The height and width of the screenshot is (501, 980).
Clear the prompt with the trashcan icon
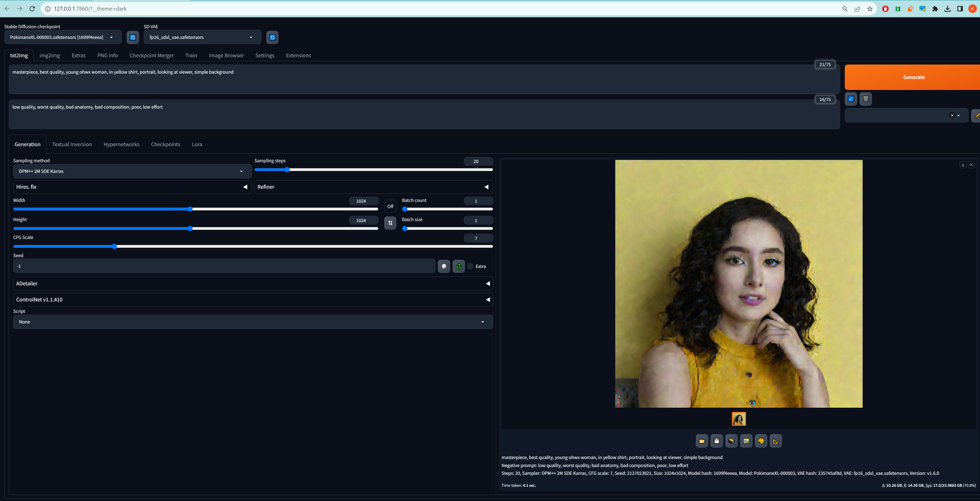tap(866, 99)
